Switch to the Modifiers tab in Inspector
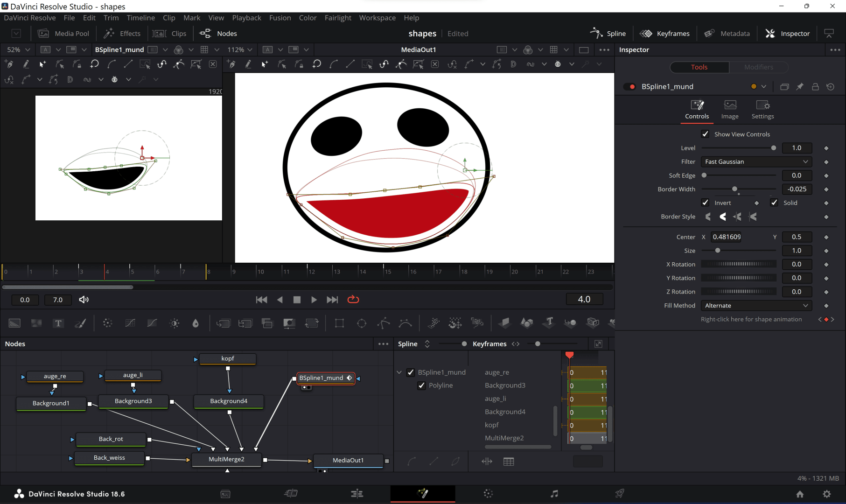846x504 pixels. tap(758, 67)
